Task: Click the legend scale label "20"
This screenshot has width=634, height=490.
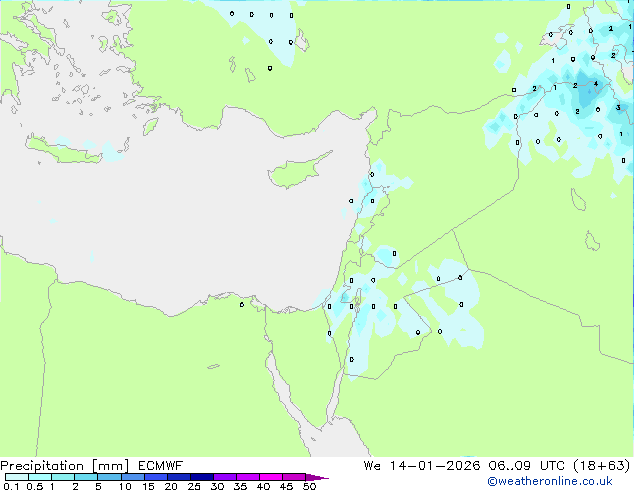Action: coord(171,486)
